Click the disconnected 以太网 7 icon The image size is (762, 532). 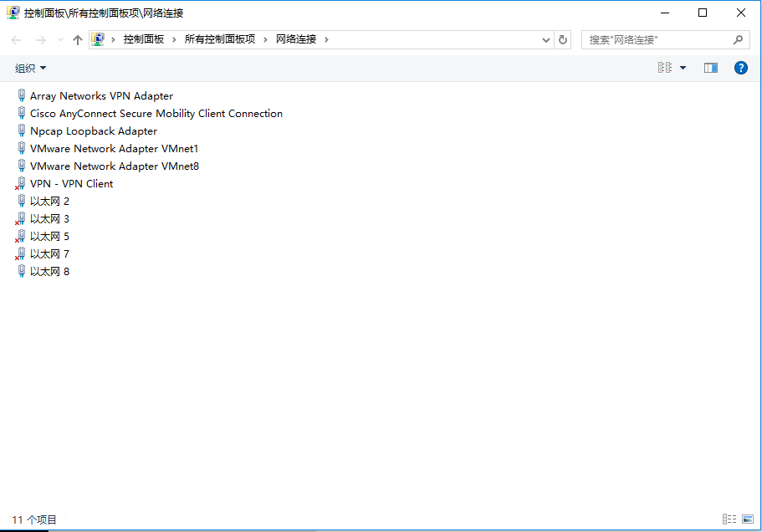coord(20,253)
